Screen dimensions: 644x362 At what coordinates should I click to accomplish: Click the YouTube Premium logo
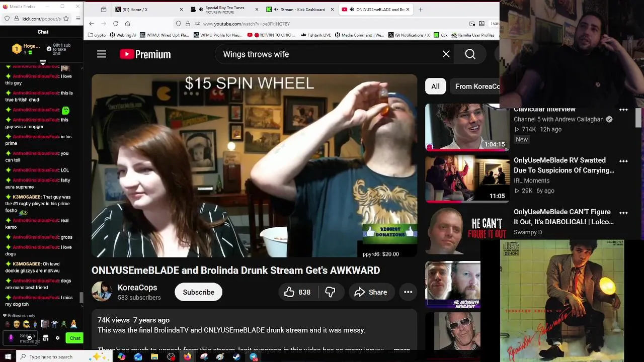(145, 54)
